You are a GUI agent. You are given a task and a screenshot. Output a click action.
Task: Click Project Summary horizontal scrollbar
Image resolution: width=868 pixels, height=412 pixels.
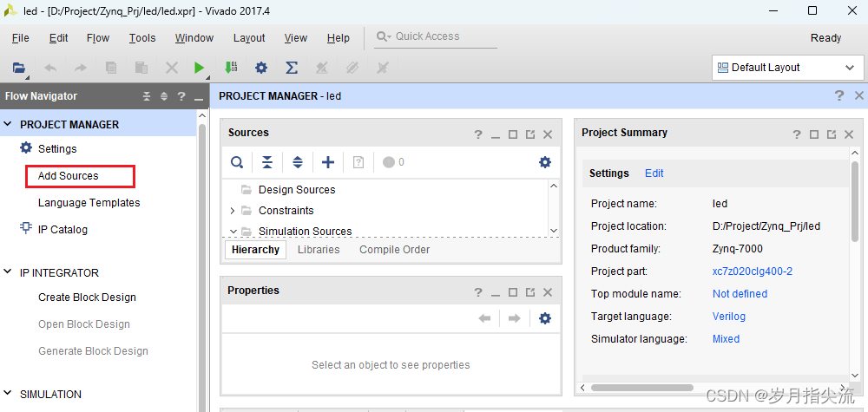coord(642,387)
